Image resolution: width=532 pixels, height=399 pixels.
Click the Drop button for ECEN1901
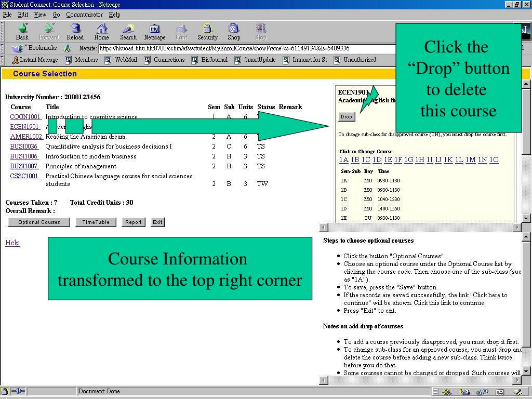click(x=347, y=117)
